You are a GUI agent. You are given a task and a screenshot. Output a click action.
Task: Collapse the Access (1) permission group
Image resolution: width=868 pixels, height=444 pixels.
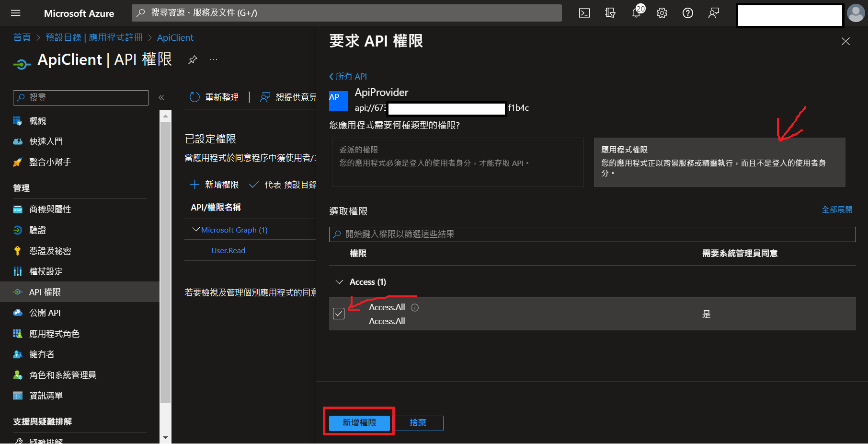(340, 282)
